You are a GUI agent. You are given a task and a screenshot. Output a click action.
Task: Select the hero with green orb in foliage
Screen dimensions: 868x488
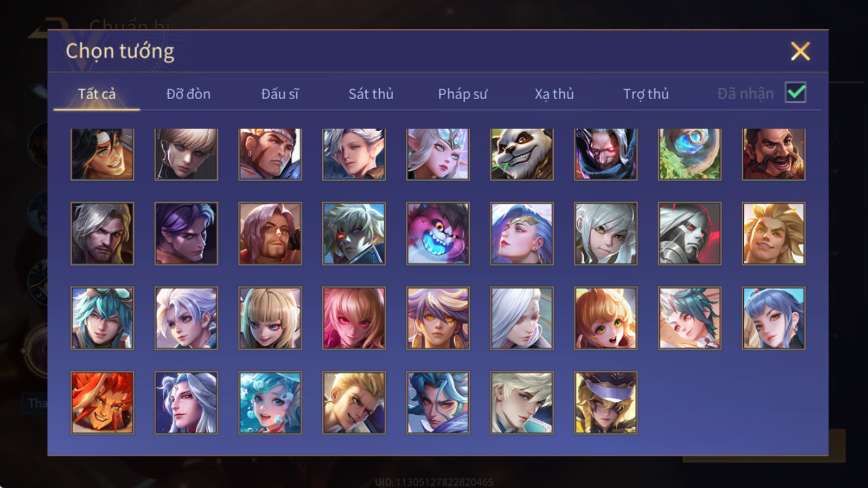tap(690, 155)
